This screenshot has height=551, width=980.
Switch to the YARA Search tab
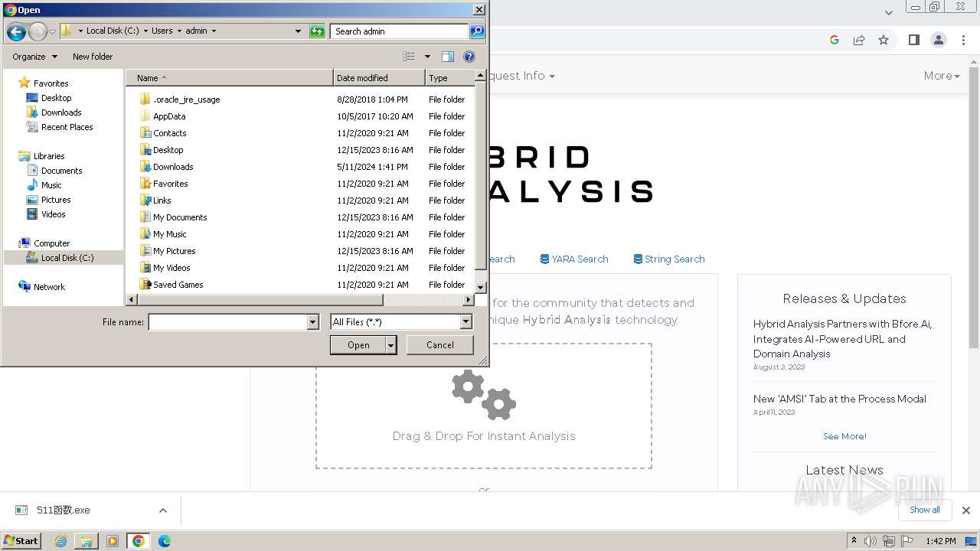(x=574, y=259)
